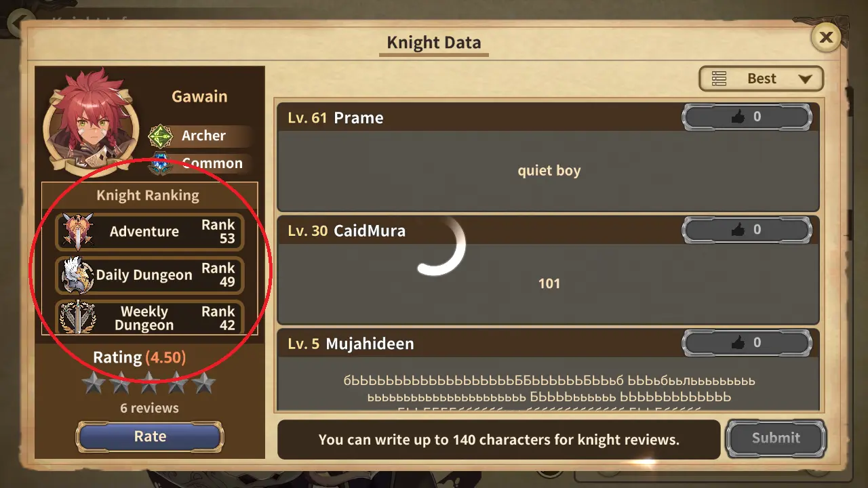Screen dimensions: 868x488
Task: Click the dropdown arrow beside Best
Action: coord(805,79)
